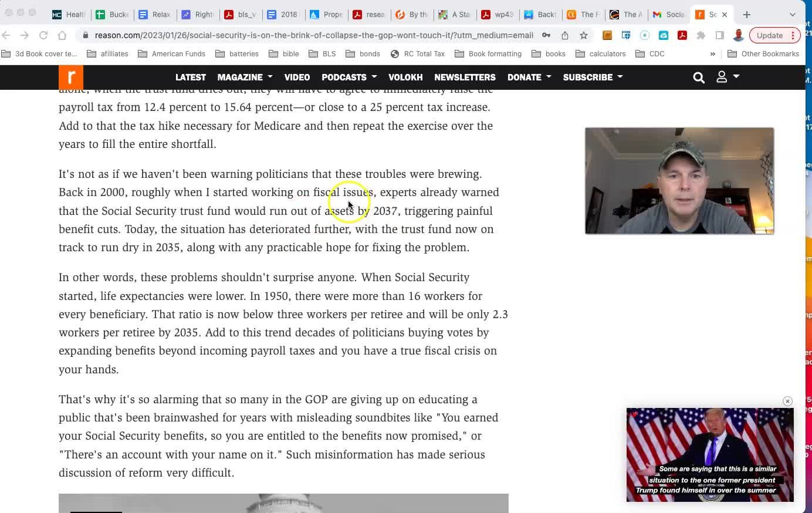Open the batteries bookmark folder
The height and width of the screenshot is (513, 812).
coord(237,54)
